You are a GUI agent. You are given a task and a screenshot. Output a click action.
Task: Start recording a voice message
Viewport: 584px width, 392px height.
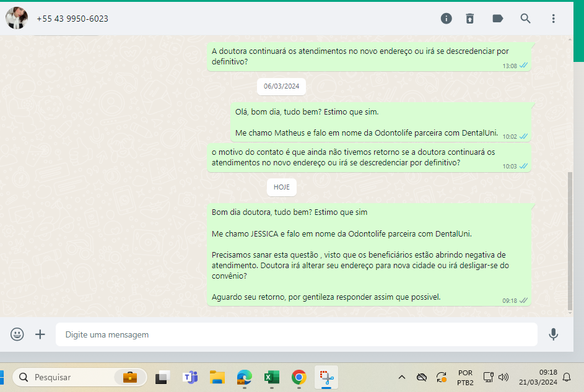tap(553, 334)
